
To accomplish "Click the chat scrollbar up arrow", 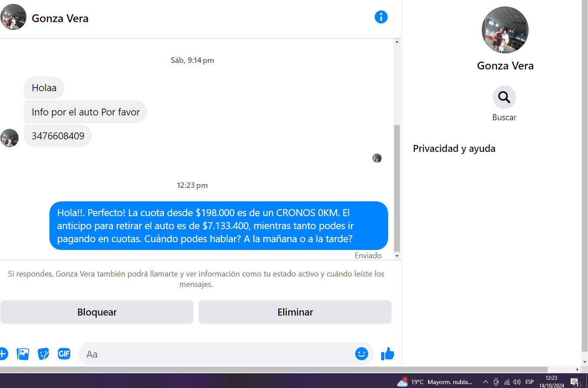I will (x=396, y=42).
